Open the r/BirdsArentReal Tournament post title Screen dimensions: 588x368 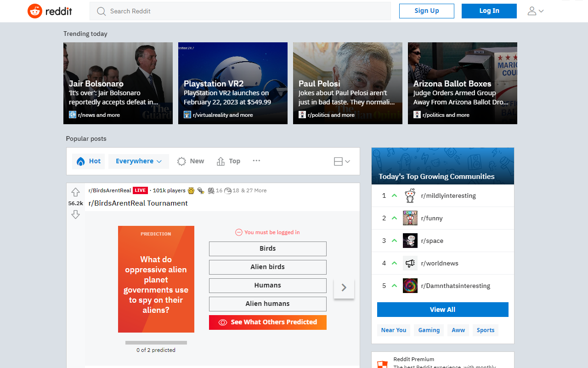point(138,203)
